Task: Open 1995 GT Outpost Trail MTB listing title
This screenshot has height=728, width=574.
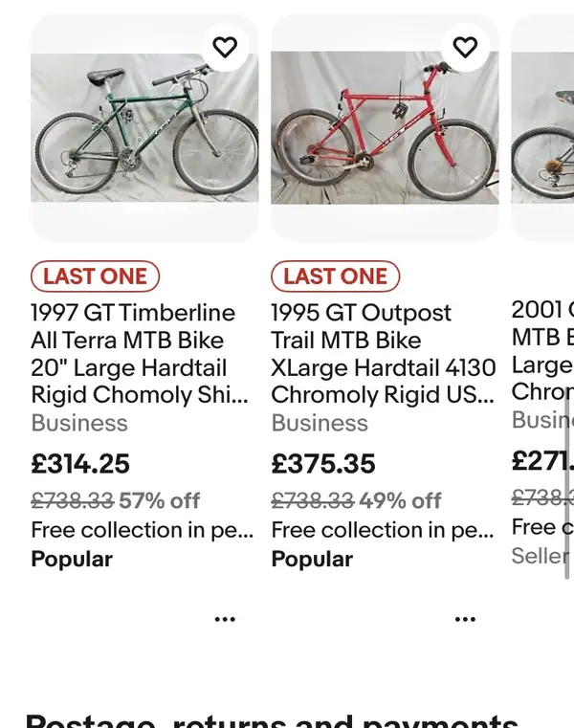Action: pyautogui.click(x=384, y=354)
